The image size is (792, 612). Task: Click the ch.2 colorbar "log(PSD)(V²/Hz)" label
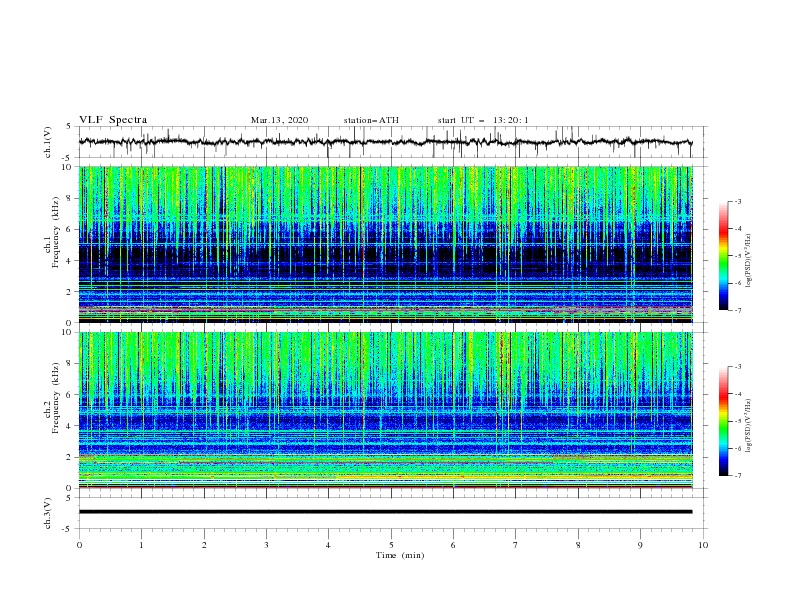click(749, 425)
